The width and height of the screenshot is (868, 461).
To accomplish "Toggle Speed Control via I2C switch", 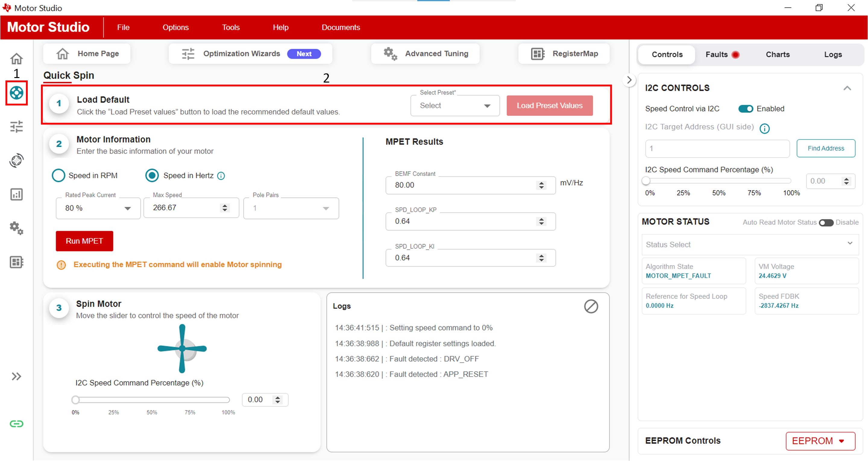I will coord(745,108).
